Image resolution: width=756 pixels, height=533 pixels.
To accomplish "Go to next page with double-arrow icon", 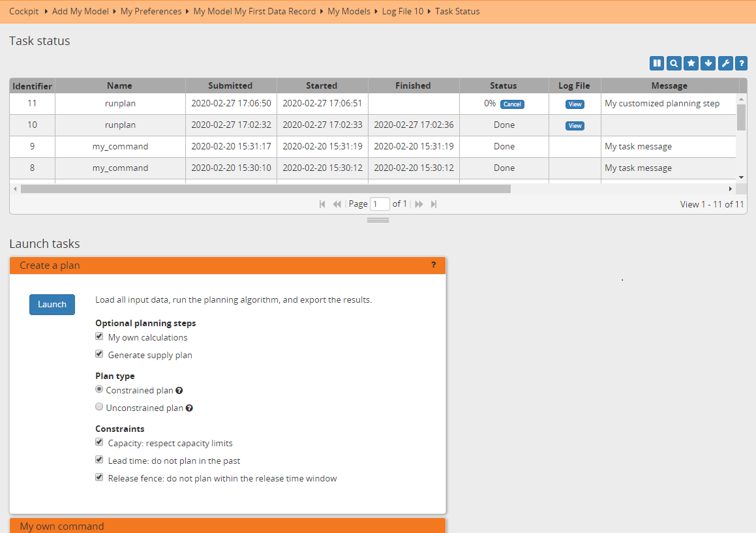I will click(419, 204).
